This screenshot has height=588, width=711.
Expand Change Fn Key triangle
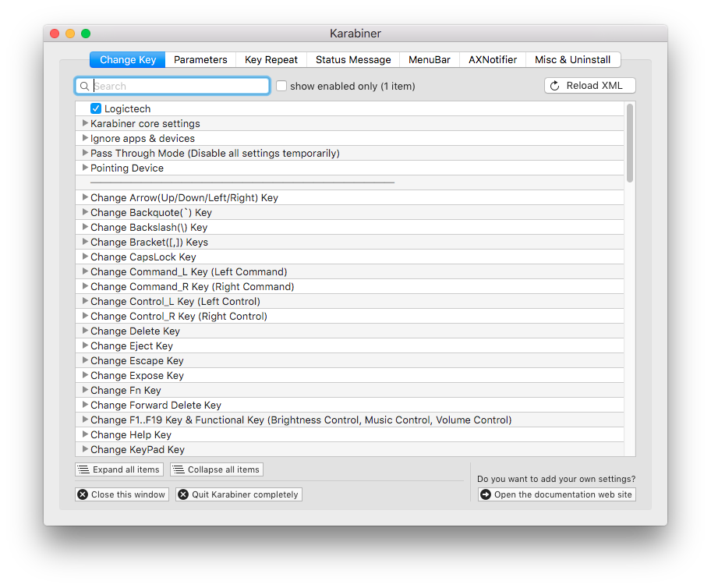click(x=85, y=390)
